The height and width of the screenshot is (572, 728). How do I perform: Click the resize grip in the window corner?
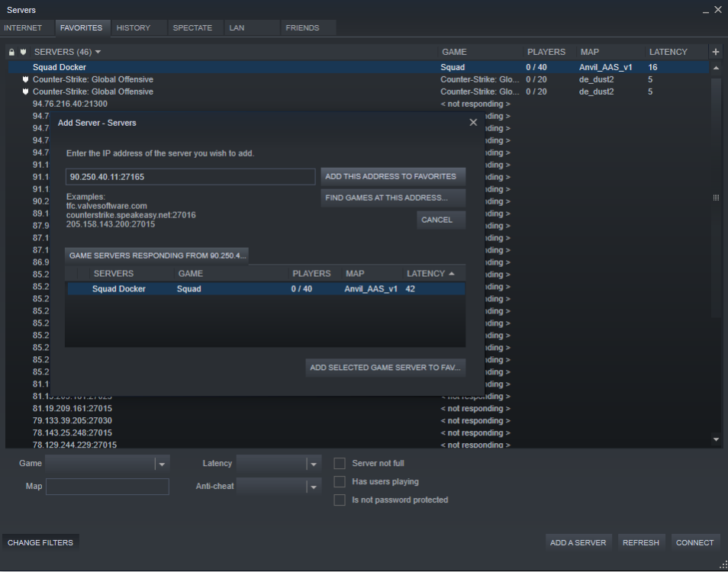coord(723,564)
